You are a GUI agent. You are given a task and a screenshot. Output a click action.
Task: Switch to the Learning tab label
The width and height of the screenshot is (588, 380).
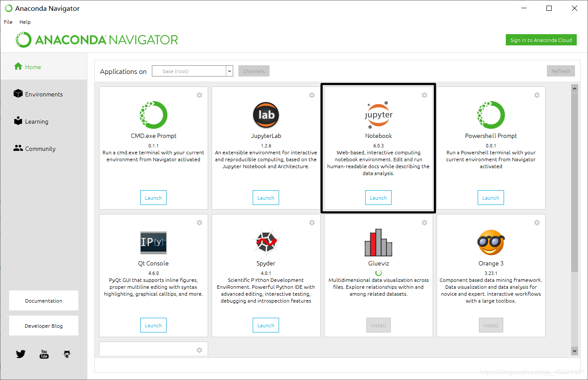[x=36, y=121]
